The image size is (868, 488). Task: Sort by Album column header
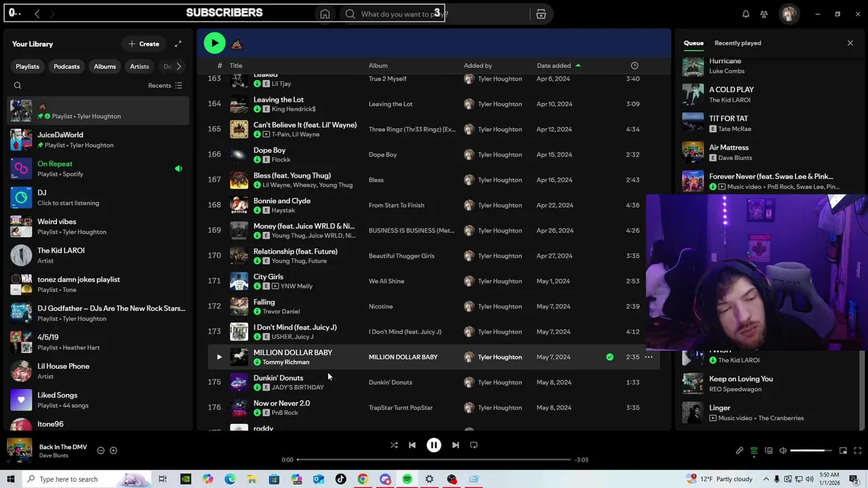pyautogui.click(x=378, y=66)
